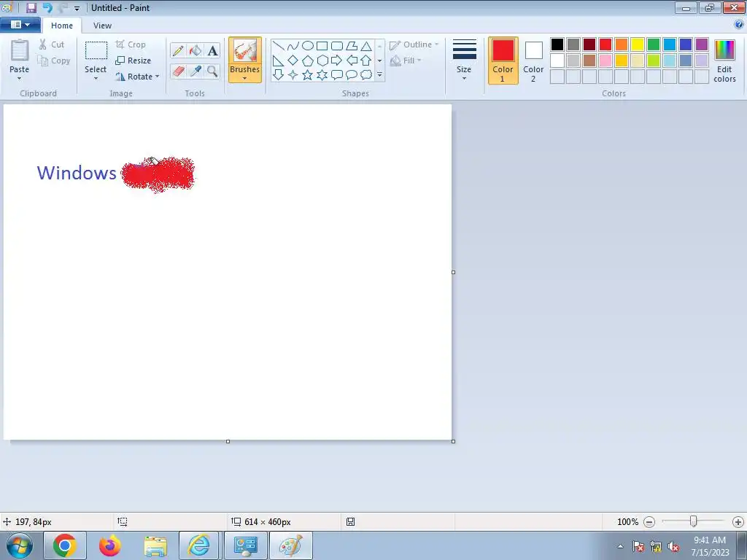The height and width of the screenshot is (560, 747).
Task: Pick the Oval shape
Action: click(308, 46)
